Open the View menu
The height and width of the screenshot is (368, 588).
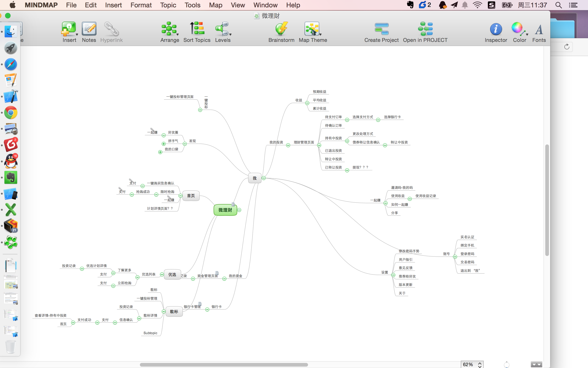point(238,5)
